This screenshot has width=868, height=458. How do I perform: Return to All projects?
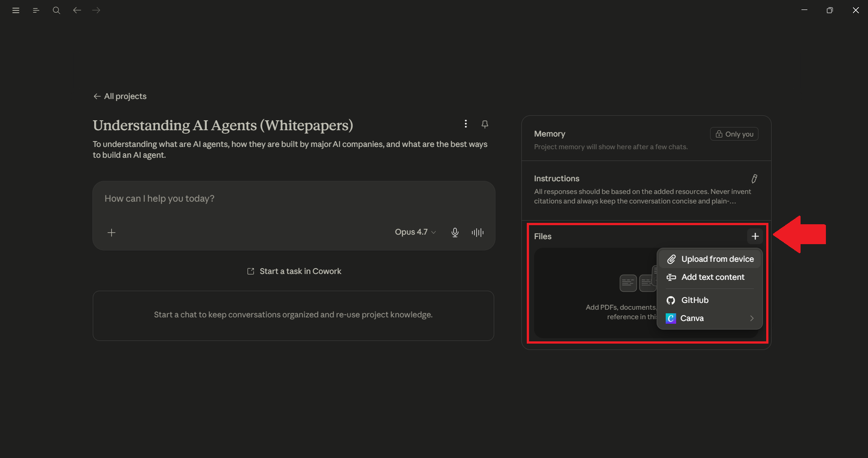point(120,96)
